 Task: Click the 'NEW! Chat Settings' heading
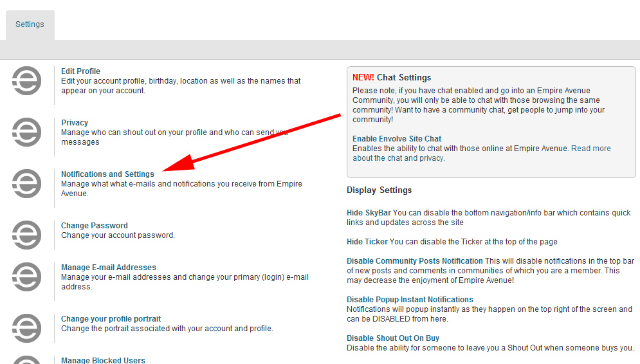click(x=392, y=78)
